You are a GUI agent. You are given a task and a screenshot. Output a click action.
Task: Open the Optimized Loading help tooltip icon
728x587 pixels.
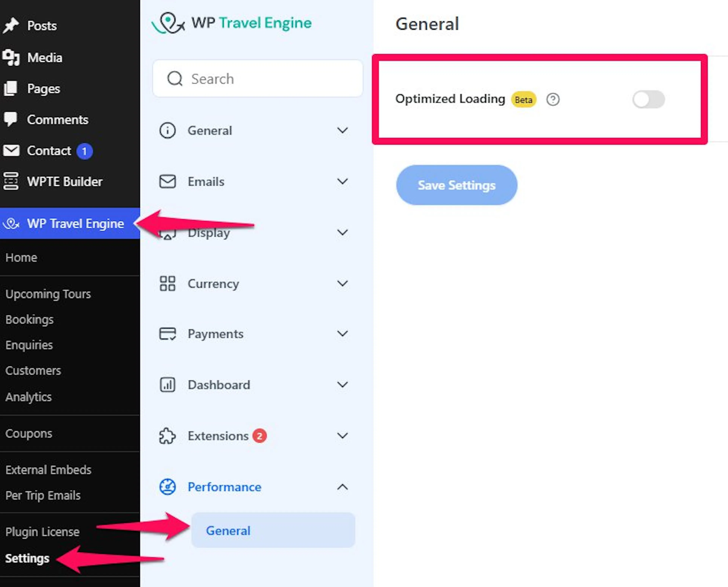(553, 99)
